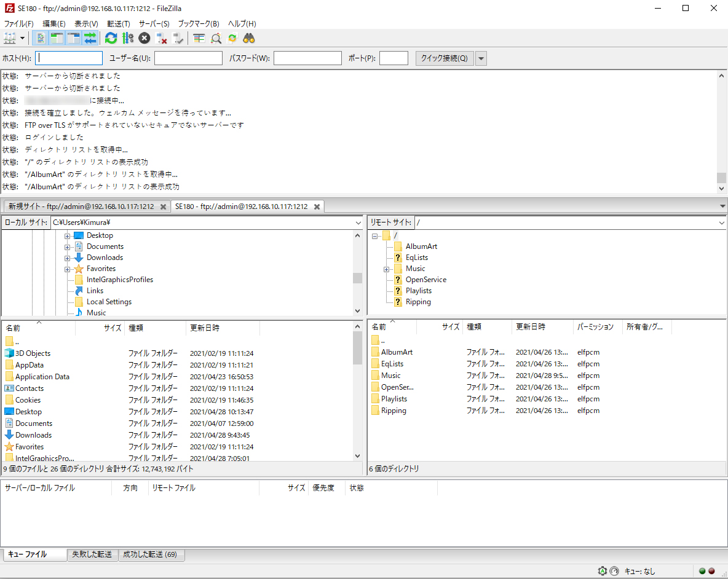Image resolution: width=728 pixels, height=579 pixels.
Task: Refresh the file and folder lists
Action: point(111,39)
